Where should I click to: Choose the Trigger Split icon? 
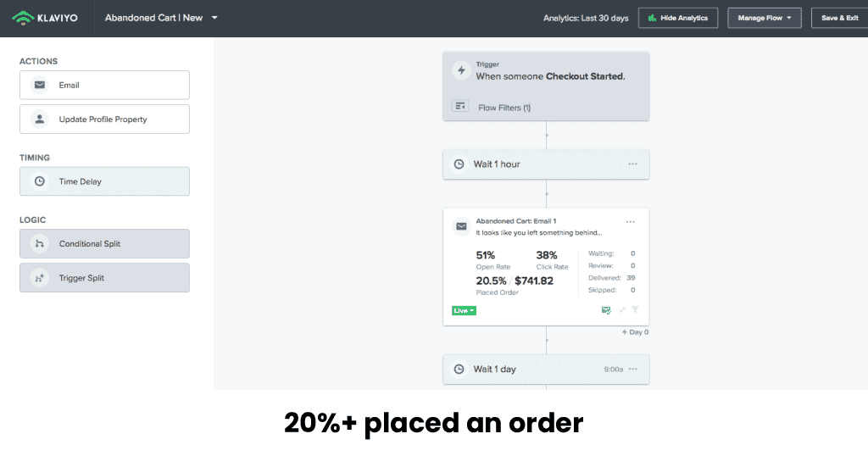pos(40,278)
